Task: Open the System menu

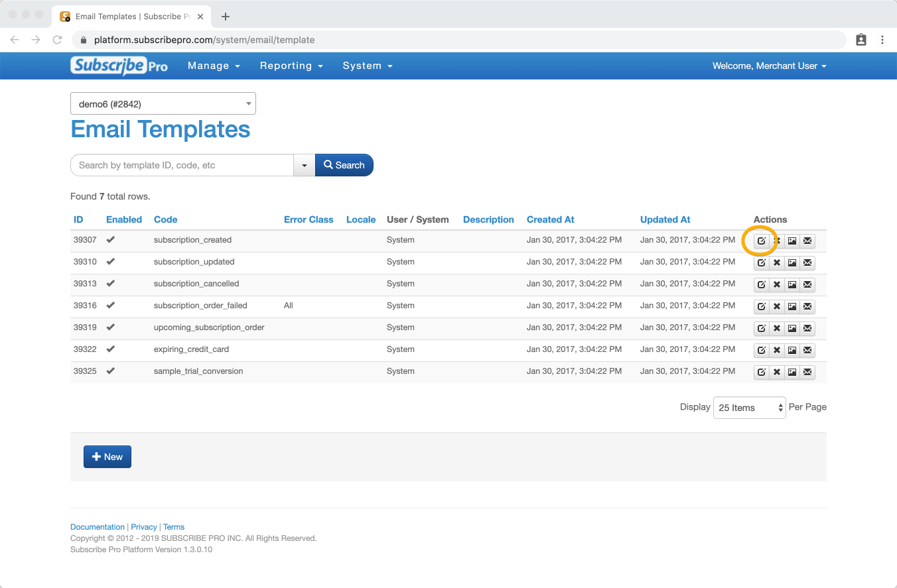Action: tap(368, 66)
